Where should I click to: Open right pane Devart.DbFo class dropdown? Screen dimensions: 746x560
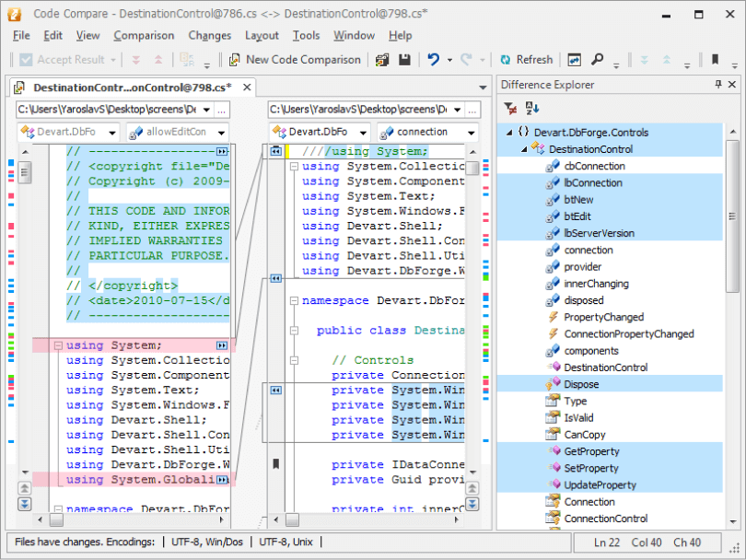click(x=363, y=133)
